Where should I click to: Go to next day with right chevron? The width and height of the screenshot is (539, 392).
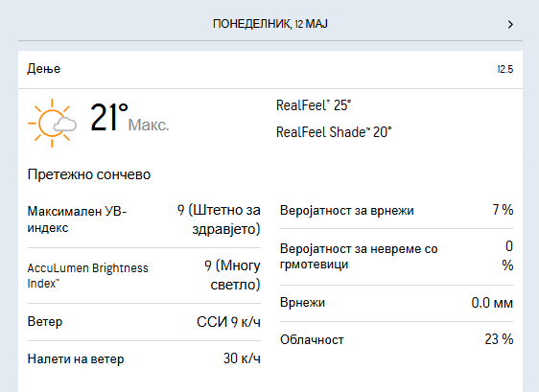click(x=510, y=24)
